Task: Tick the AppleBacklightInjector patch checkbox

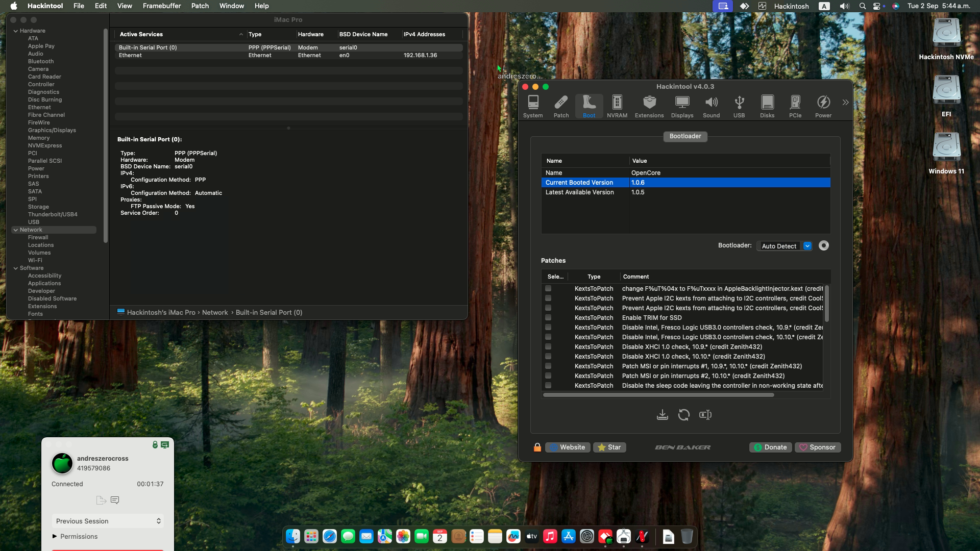Action: 548,288
